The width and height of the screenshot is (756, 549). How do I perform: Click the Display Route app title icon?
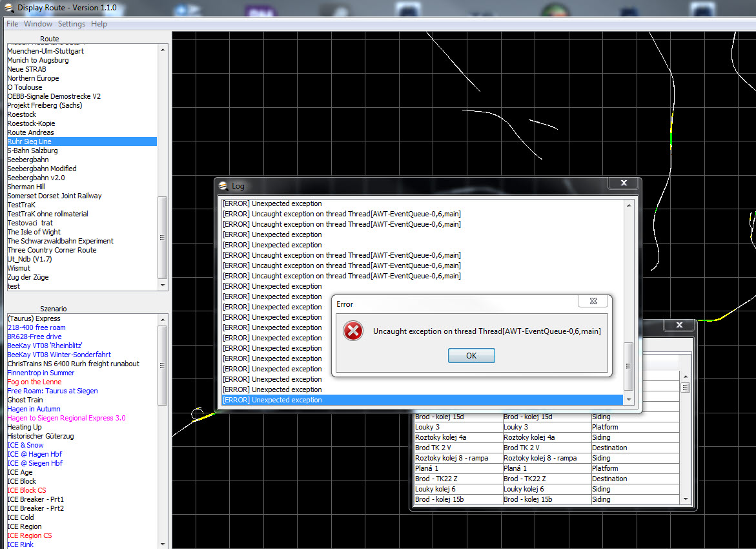8,8
